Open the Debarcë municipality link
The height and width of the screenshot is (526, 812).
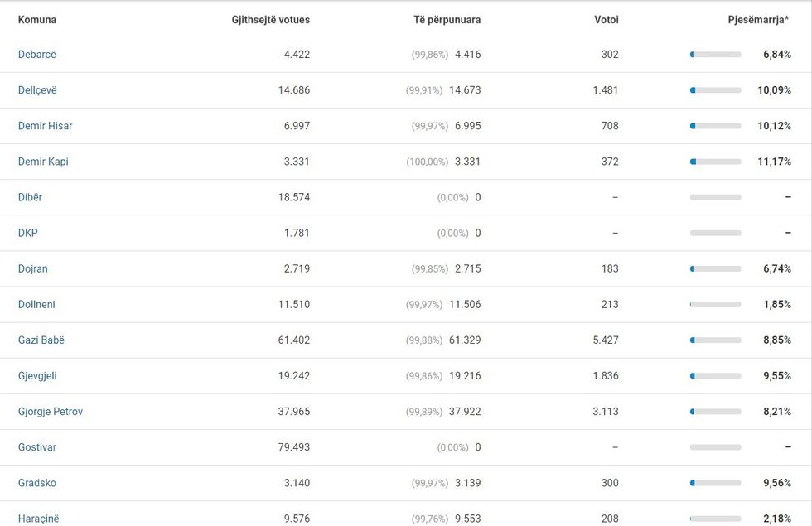37,55
